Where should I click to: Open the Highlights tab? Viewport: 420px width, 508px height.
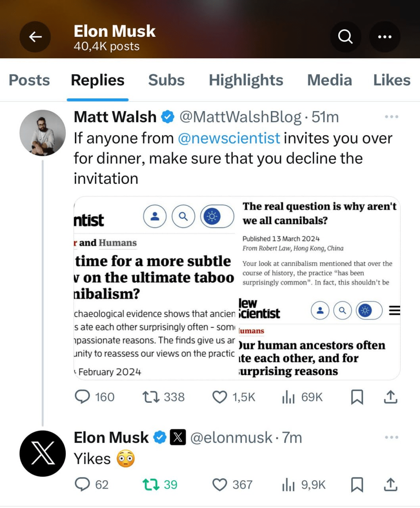click(x=246, y=80)
